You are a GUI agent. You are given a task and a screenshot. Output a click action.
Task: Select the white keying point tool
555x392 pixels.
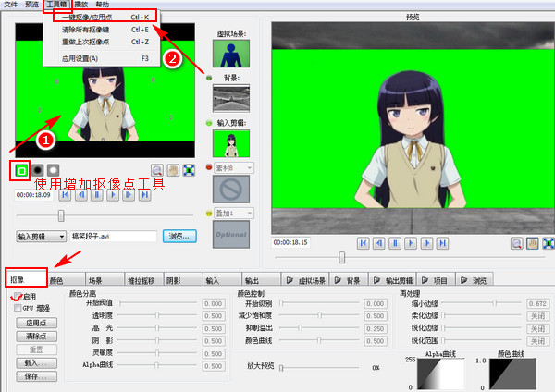(53, 170)
